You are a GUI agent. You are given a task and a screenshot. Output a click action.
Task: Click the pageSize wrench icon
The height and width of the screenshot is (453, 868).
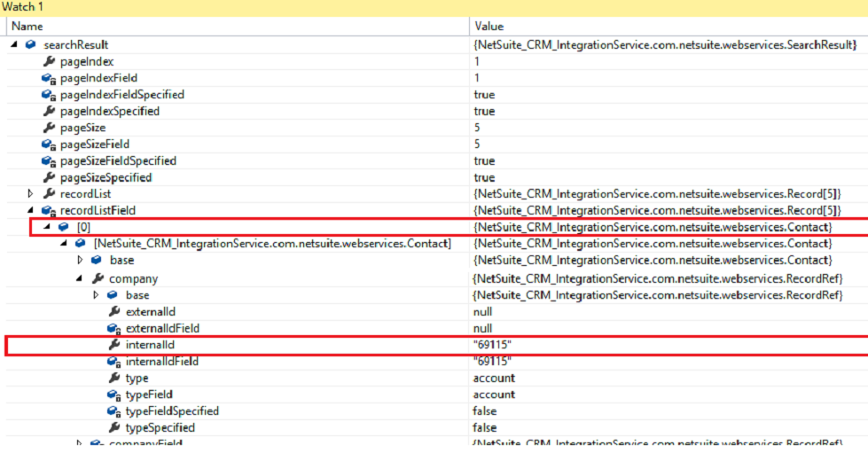pyautogui.click(x=49, y=128)
